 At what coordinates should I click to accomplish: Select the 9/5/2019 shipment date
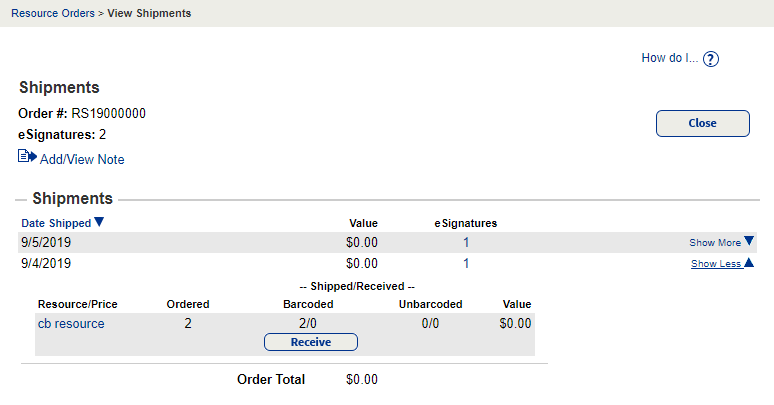pos(46,242)
